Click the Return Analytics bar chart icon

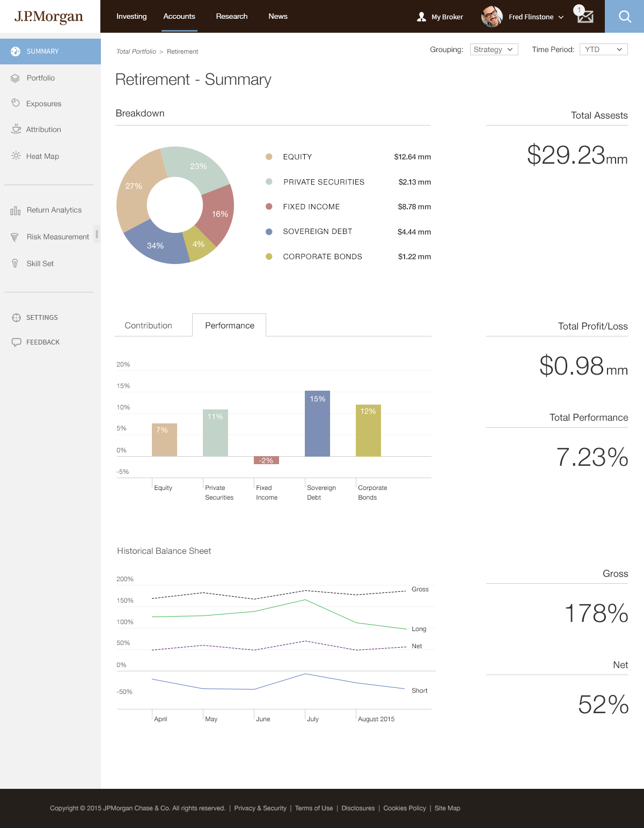point(16,210)
